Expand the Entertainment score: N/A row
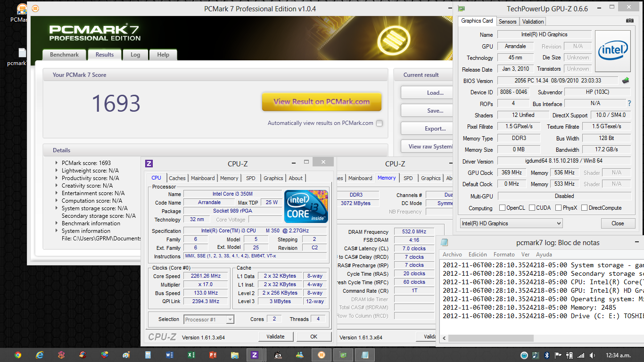The width and height of the screenshot is (644, 362). pos(57,193)
